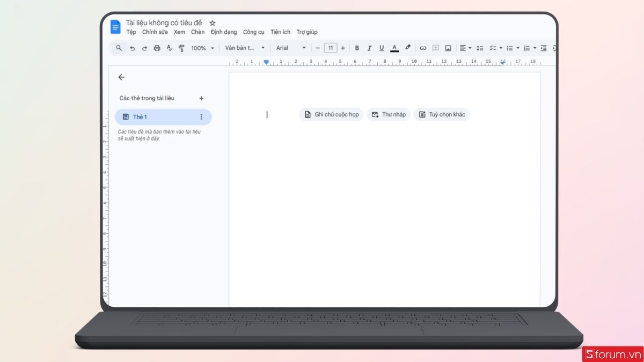Click the font size field showing 11
Screen dimensions: 644x362
click(331, 48)
